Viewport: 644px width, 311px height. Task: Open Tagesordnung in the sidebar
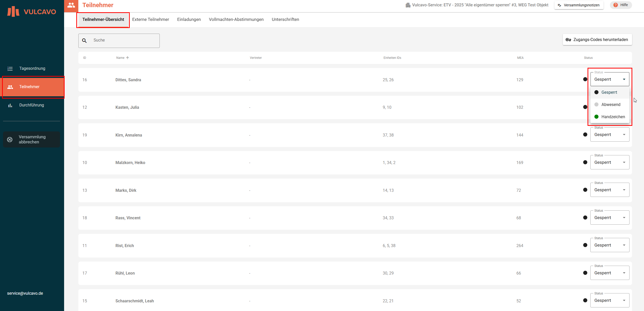[x=32, y=69]
